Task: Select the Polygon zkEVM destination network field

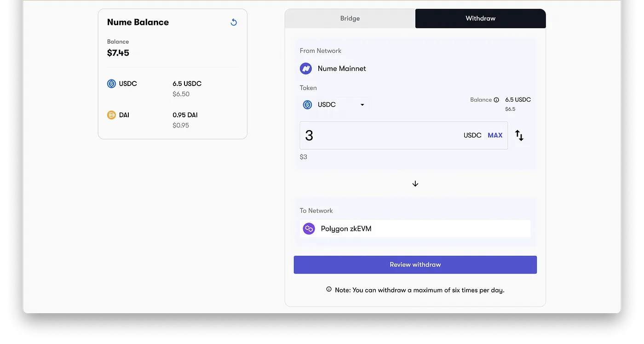Action: pyautogui.click(x=415, y=229)
